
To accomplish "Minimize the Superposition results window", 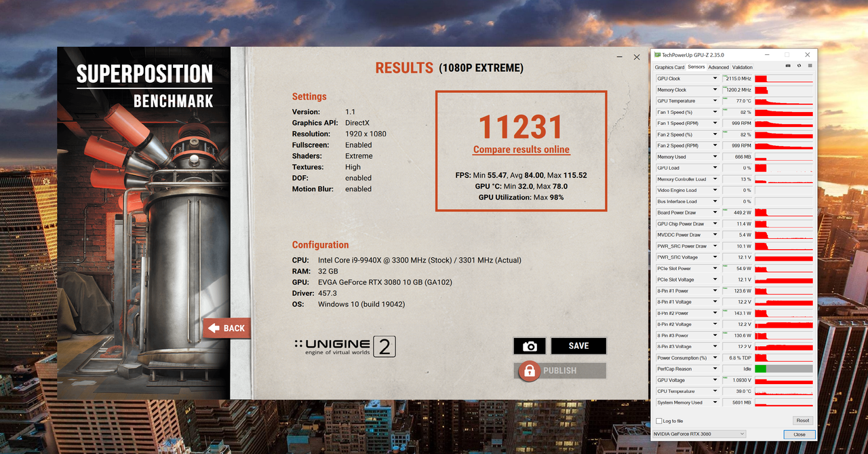I will [620, 57].
